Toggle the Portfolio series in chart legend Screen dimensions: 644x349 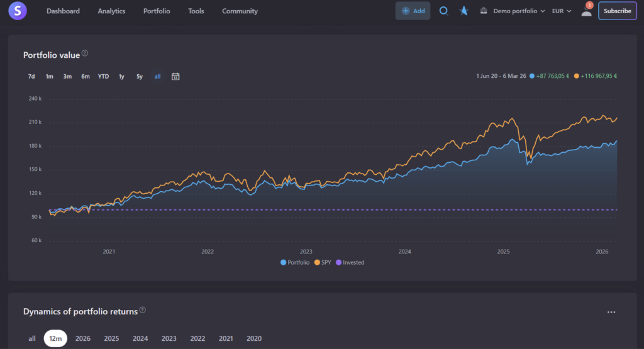(295, 262)
